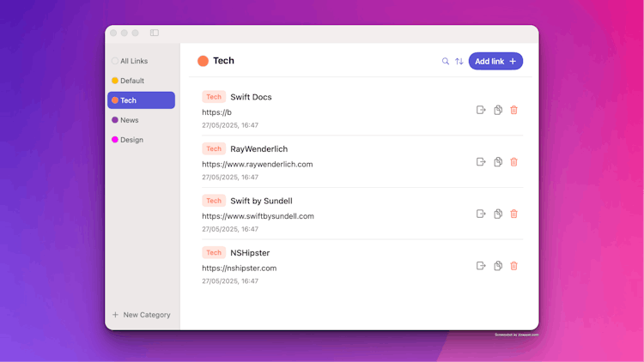The image size is (644, 362).
Task: Click the Tech tag on NSHipster
Action: (214, 253)
